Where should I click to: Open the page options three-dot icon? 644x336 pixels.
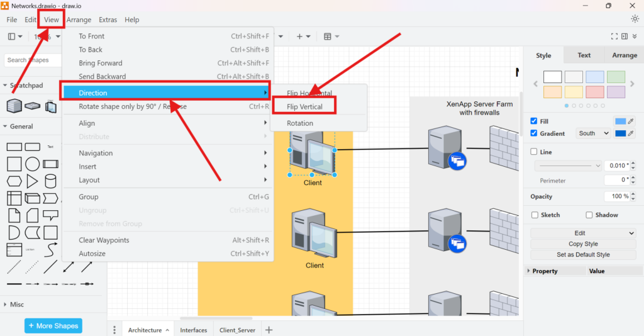tap(114, 330)
